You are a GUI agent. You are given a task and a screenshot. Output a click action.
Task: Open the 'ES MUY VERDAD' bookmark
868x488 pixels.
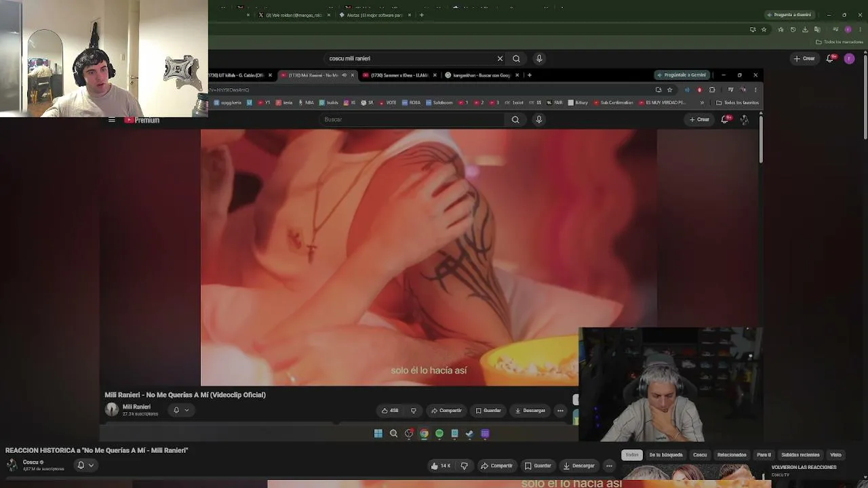662,103
